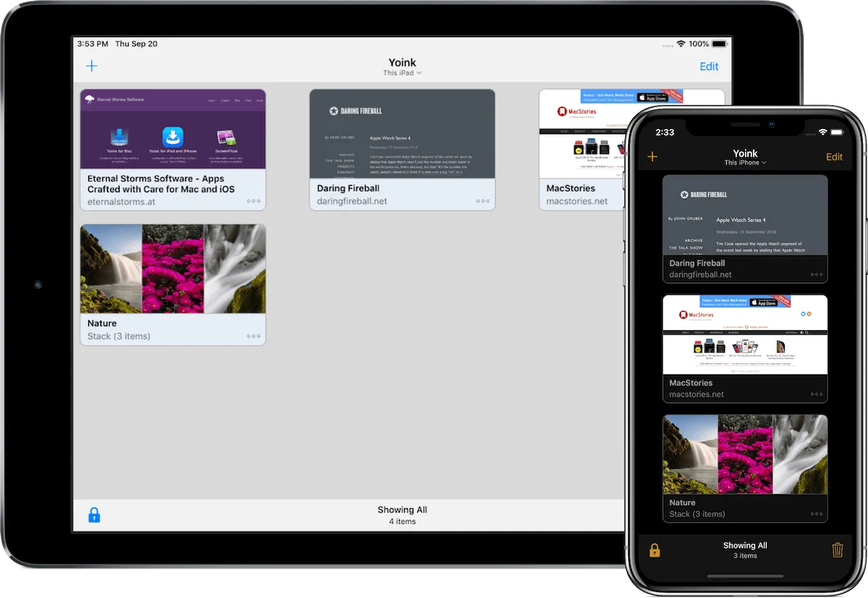868x598 pixels.
Task: Tap the '4 items' count on iPad
Action: tap(402, 522)
